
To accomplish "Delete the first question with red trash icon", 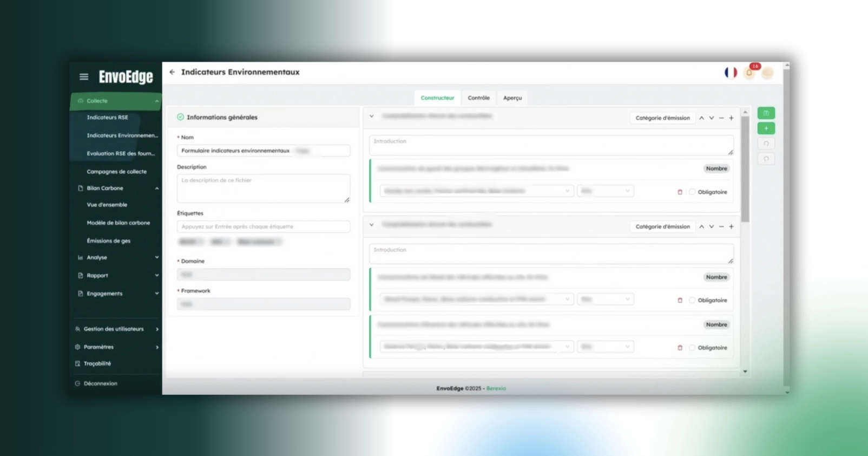I will point(680,192).
